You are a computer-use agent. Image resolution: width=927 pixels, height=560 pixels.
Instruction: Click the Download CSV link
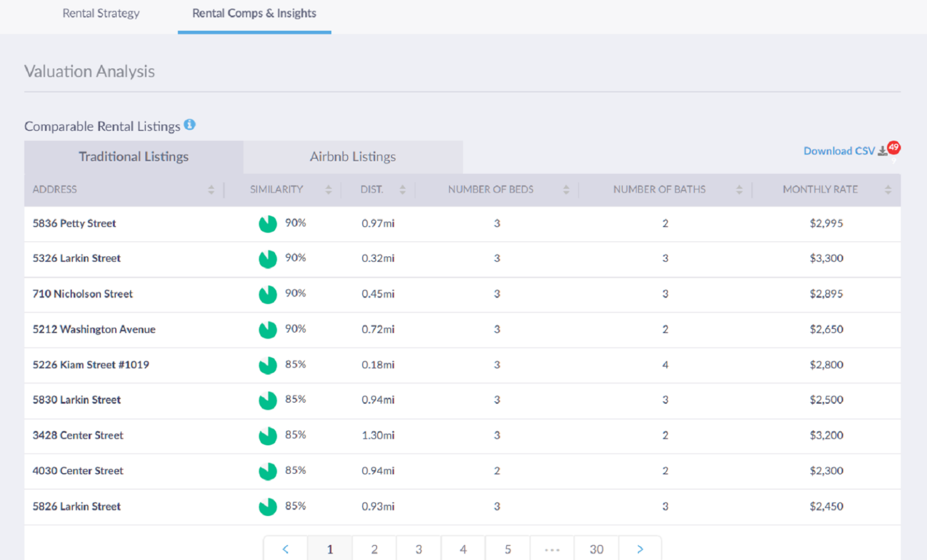[x=838, y=151]
